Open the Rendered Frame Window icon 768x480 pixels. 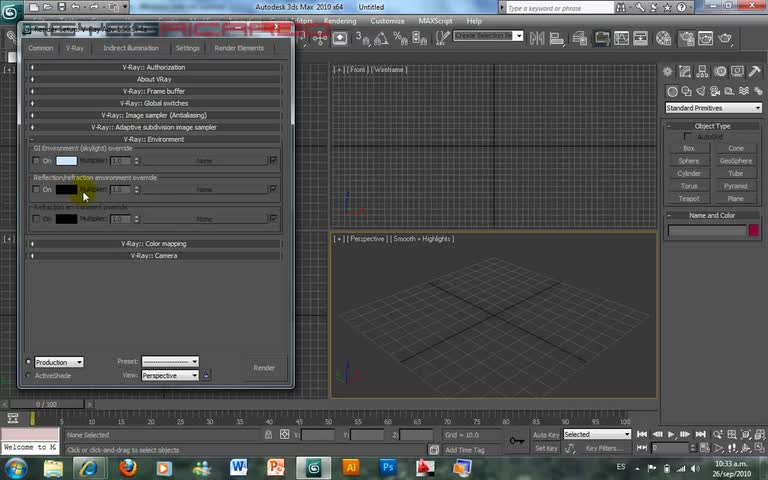[x=705, y=38]
